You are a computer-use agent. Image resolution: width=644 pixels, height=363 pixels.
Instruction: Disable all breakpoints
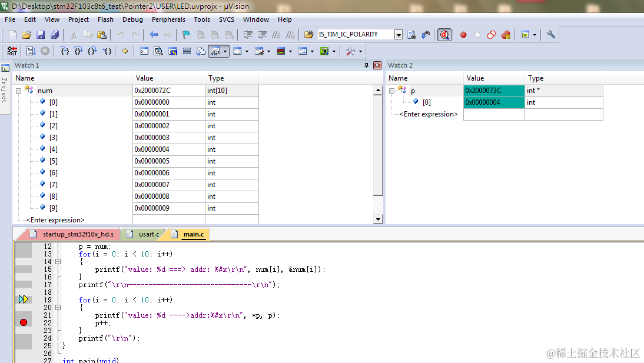point(491,35)
